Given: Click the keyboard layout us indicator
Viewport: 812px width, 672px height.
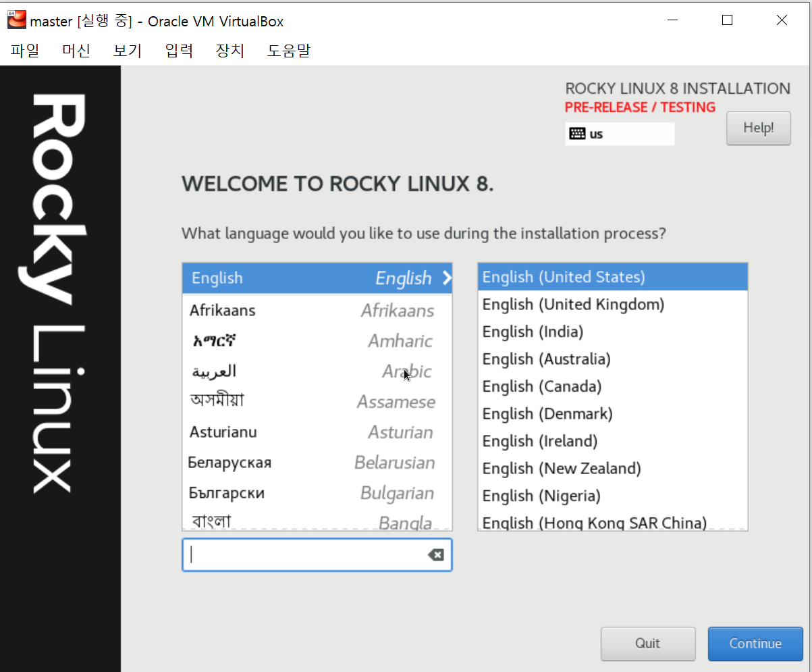Looking at the screenshot, I should [x=620, y=134].
